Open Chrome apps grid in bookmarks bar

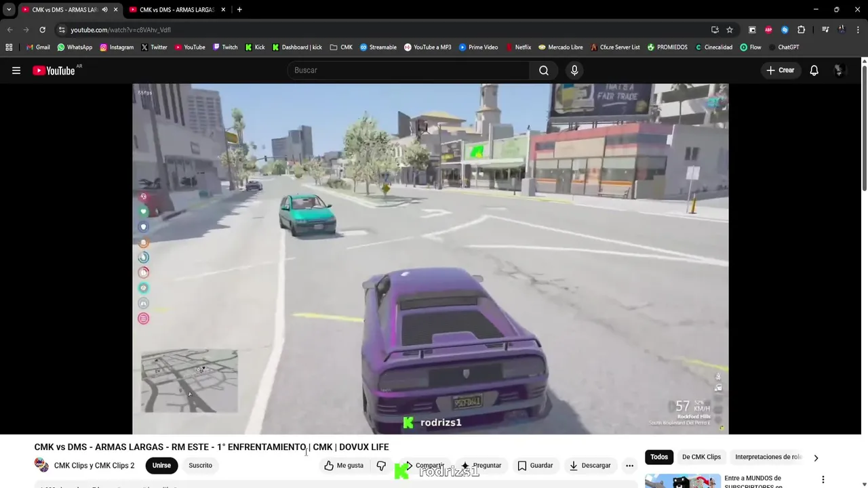(9, 47)
